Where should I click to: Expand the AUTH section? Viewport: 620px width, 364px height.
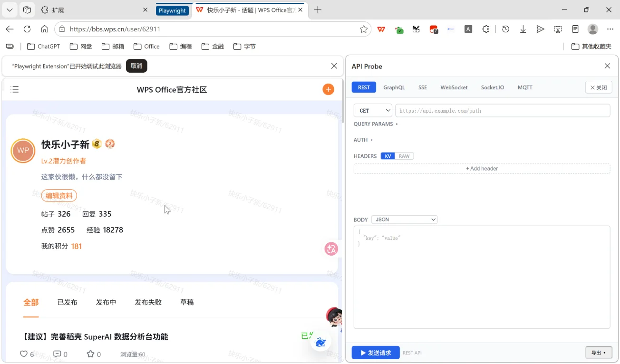(363, 140)
